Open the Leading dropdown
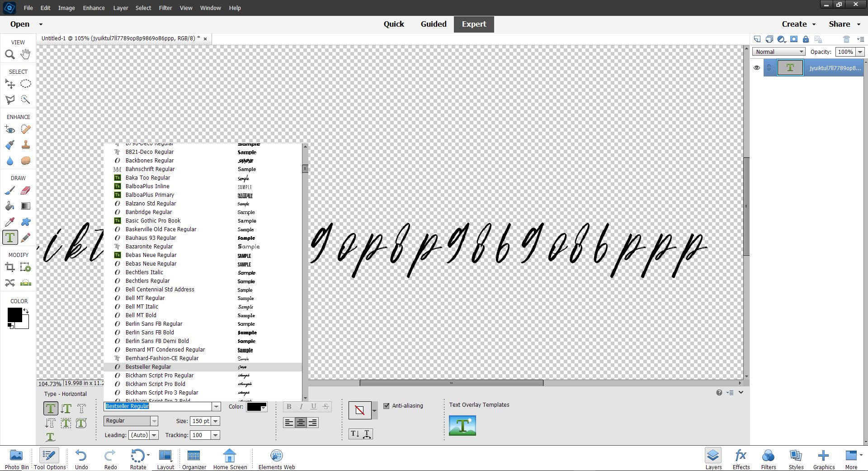This screenshot has width=868, height=471. (154, 435)
